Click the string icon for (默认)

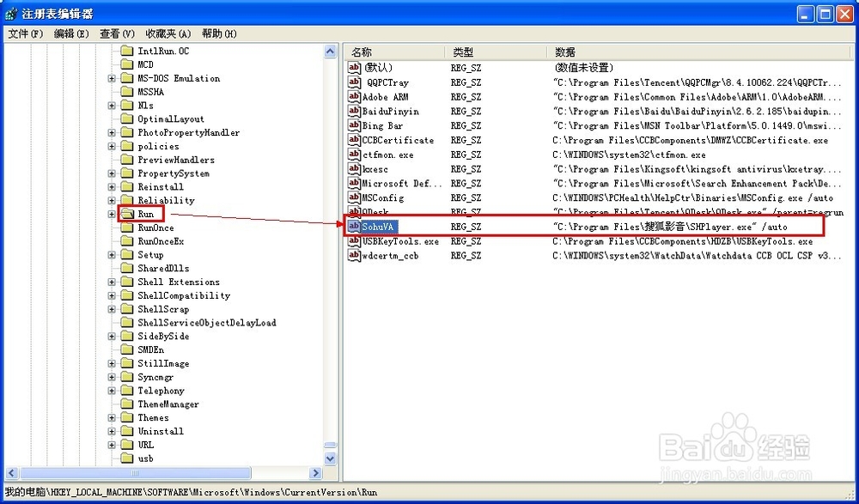[x=354, y=68]
